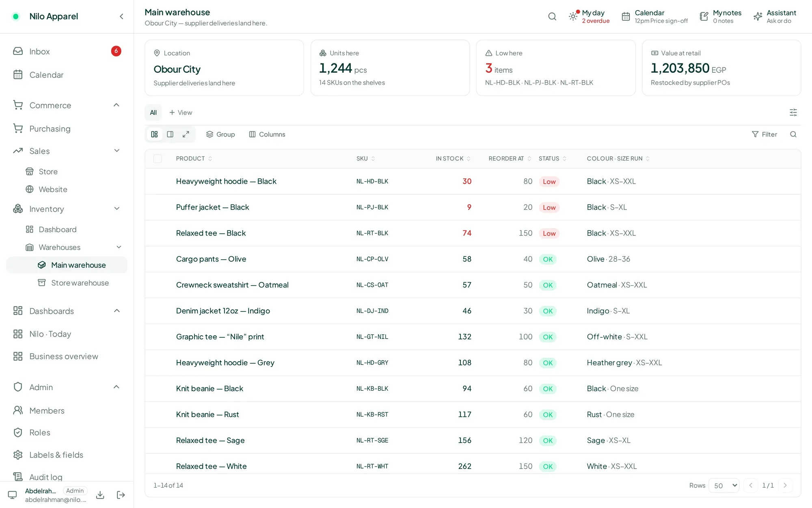The width and height of the screenshot is (812, 508).
Task: Go to the previous page arrow
Action: pos(751,485)
